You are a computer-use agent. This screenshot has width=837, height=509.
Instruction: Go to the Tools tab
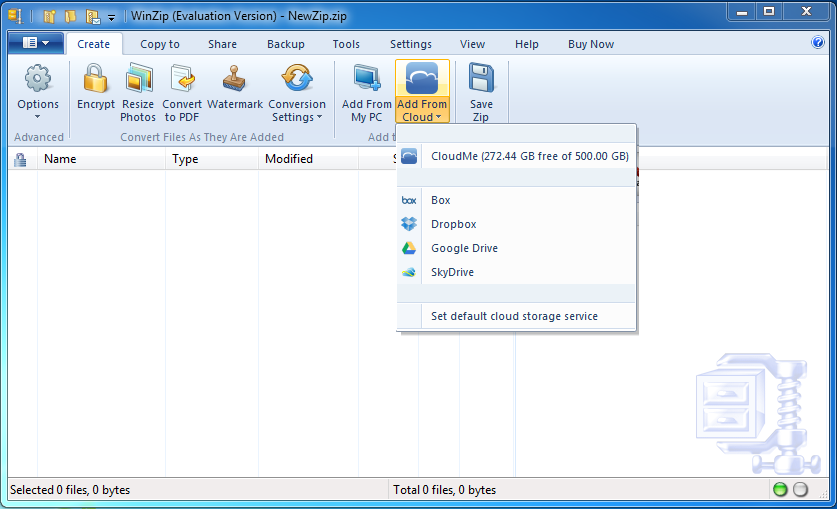pyautogui.click(x=346, y=44)
